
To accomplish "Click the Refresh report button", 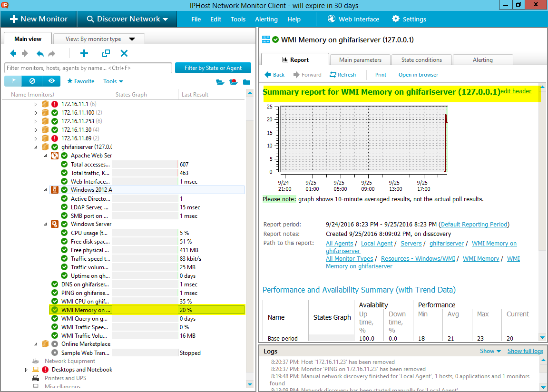I will [x=342, y=75].
